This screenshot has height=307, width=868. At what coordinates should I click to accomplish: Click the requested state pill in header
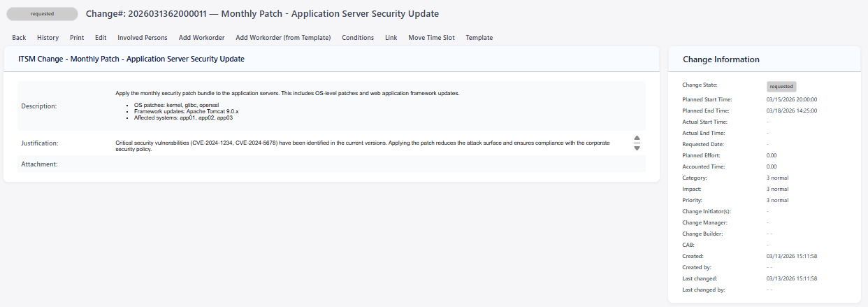(42, 14)
